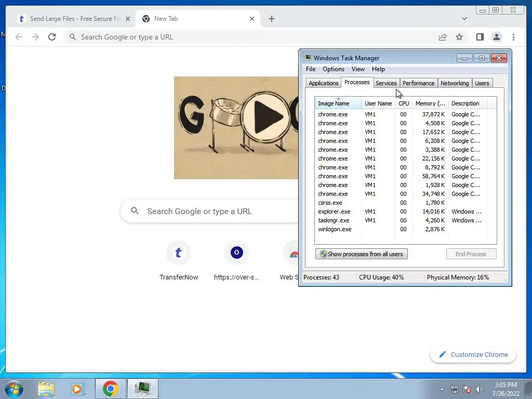Sort processes by CPU column
Screen dimensions: 532x399
(403, 103)
